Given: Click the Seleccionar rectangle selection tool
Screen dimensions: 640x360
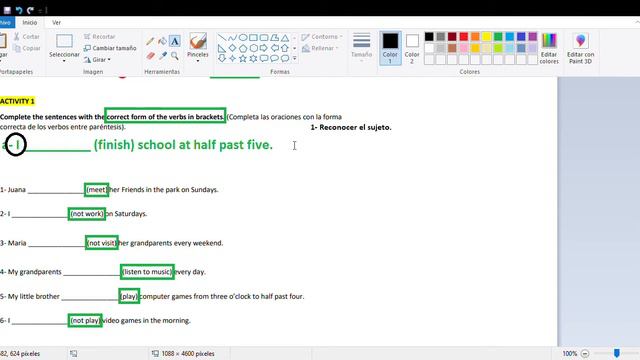Looking at the screenshot, I should 64,41.
